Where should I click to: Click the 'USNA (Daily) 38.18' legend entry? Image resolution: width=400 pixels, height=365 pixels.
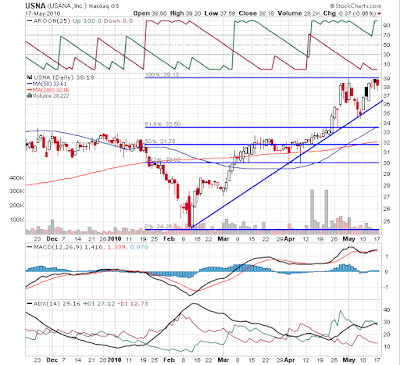click(x=60, y=77)
